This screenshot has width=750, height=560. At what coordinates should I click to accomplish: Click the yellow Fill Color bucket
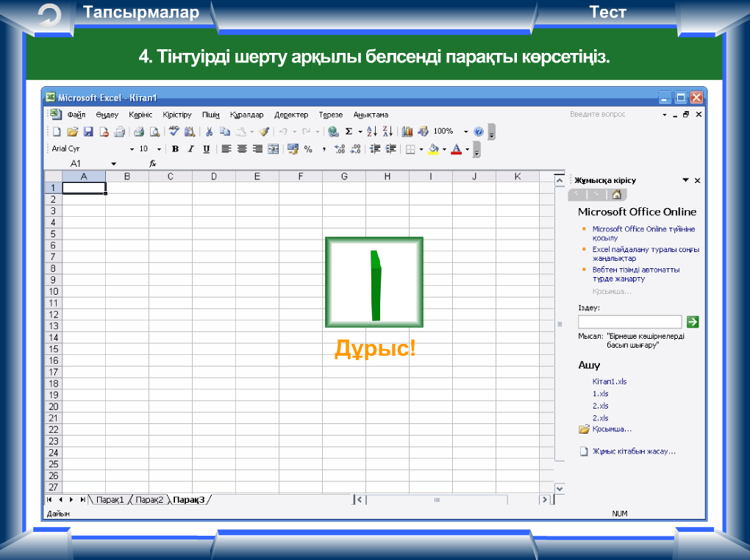(x=433, y=149)
